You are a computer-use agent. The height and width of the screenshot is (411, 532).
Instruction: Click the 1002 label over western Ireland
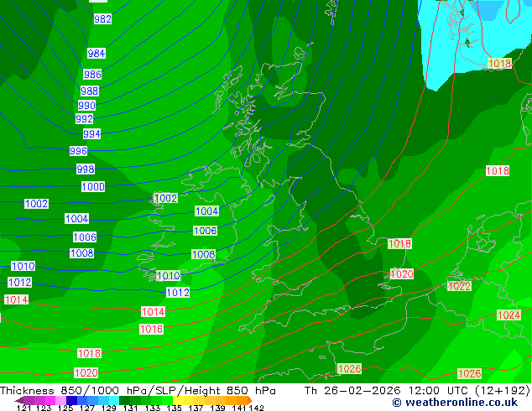pyautogui.click(x=165, y=198)
